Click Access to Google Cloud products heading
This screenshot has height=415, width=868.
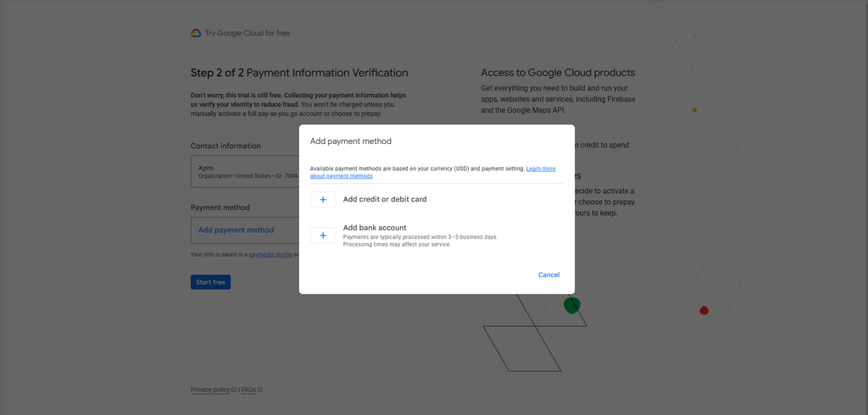(x=558, y=73)
